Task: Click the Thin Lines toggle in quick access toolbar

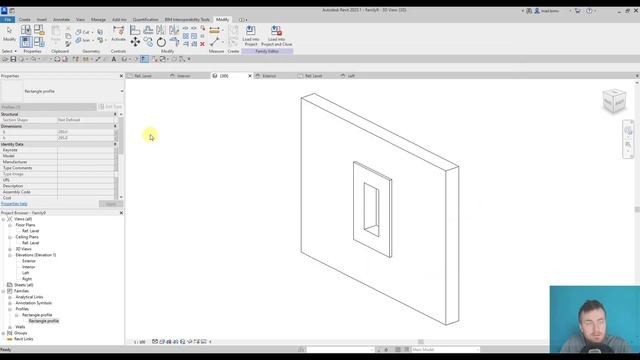Action: tap(144, 59)
